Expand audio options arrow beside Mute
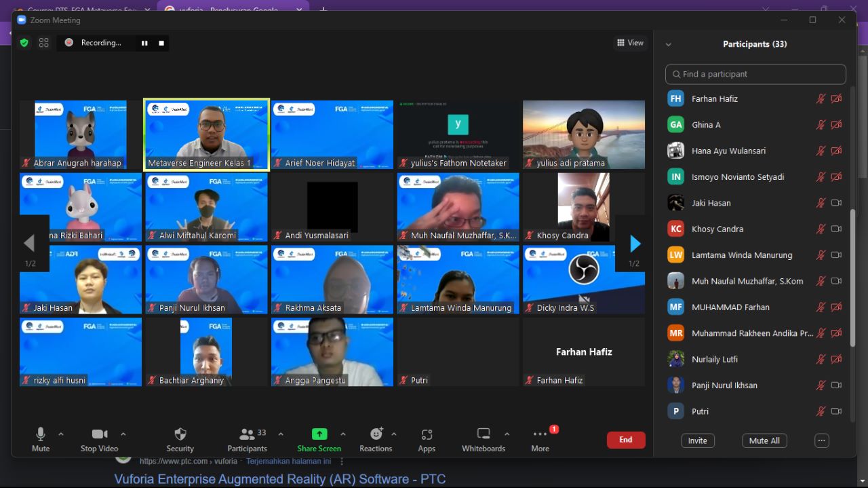Image resolution: width=868 pixels, height=488 pixels. click(61, 434)
